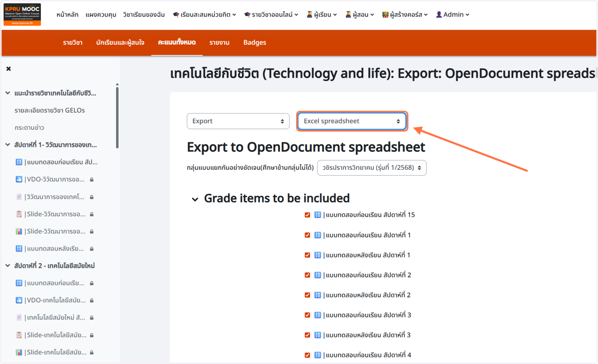
Task: Click the user icon beside Admin
Action: 439,15
